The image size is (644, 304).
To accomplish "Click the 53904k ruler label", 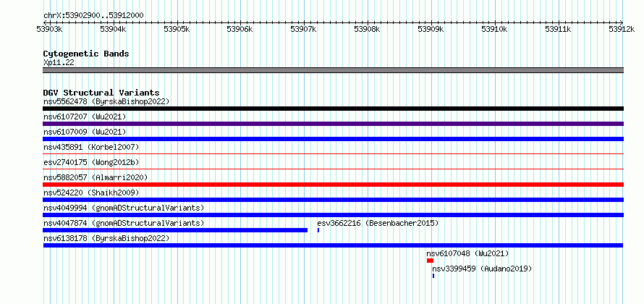I will [113, 29].
